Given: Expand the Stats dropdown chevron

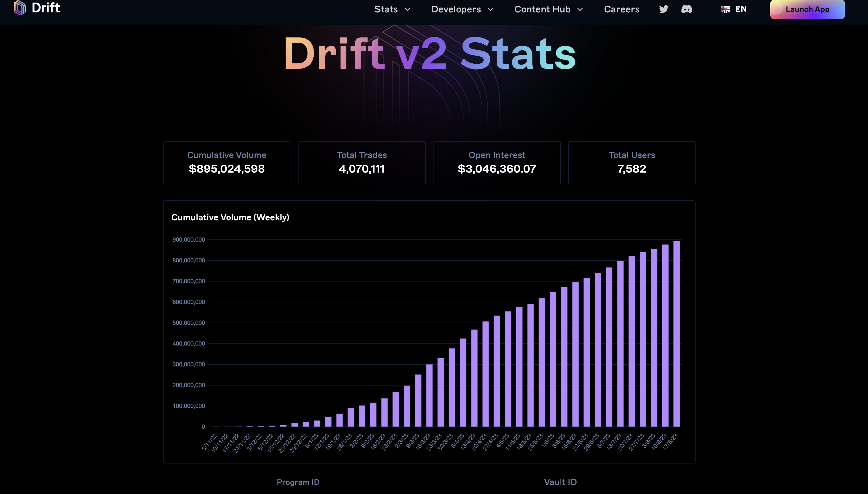Looking at the screenshot, I should [408, 9].
